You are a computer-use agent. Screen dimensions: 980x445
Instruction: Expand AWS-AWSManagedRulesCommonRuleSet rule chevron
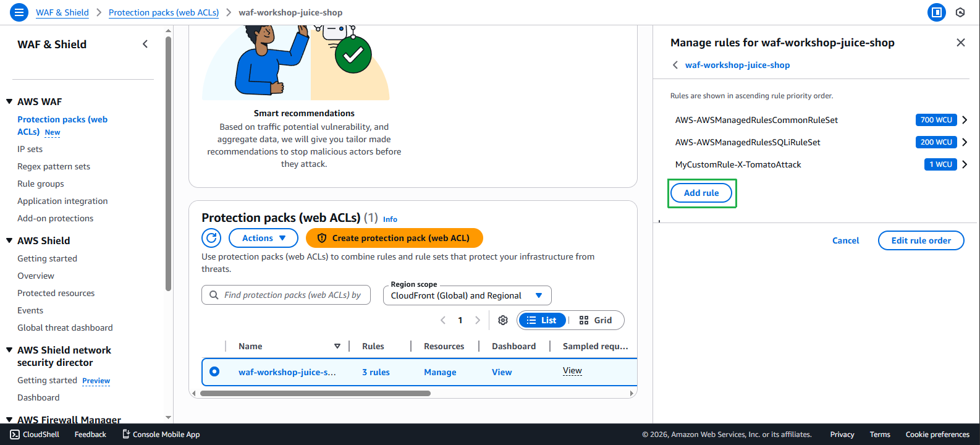(965, 120)
